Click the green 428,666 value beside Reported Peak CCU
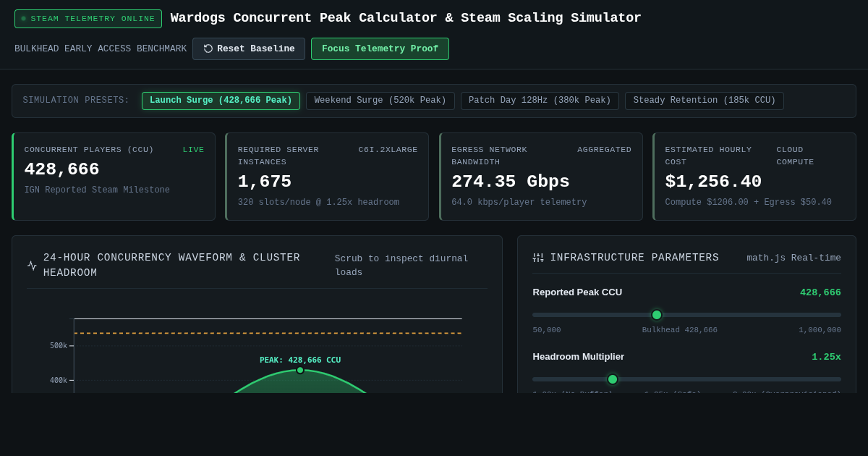The width and height of the screenshot is (868, 456). coord(820,292)
